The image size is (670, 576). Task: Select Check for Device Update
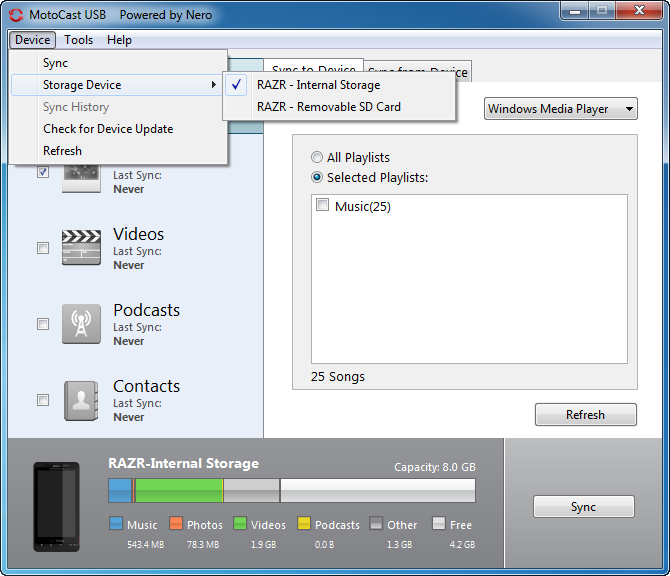click(x=108, y=129)
